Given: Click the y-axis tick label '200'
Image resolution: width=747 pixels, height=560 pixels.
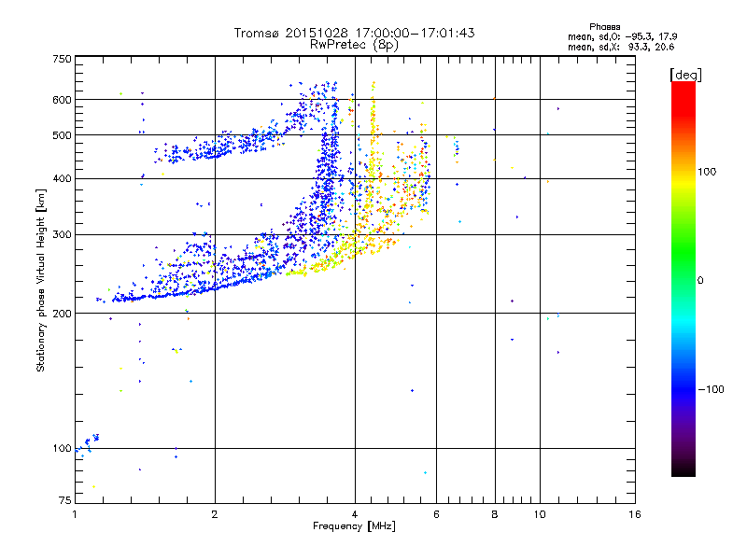Looking at the screenshot, I should click(62, 314).
